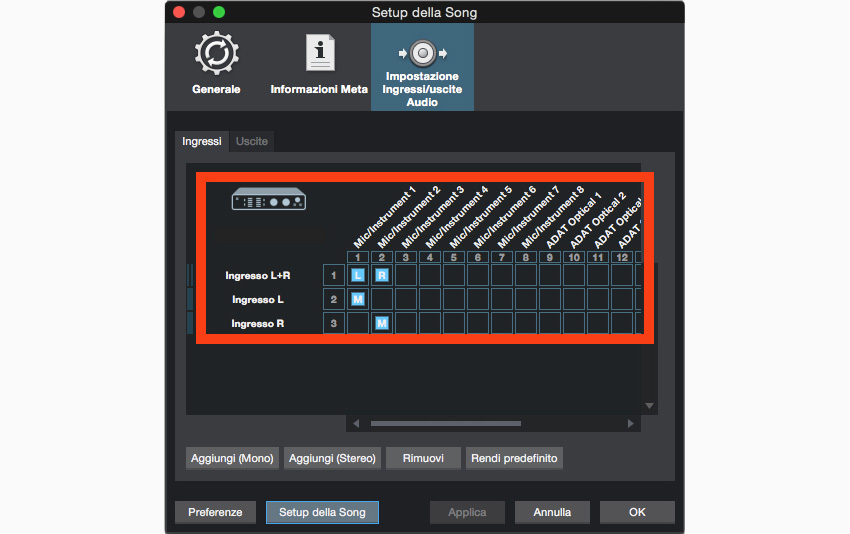Select the Ingressi tab
Screen dimensions: 850x534
(x=202, y=142)
